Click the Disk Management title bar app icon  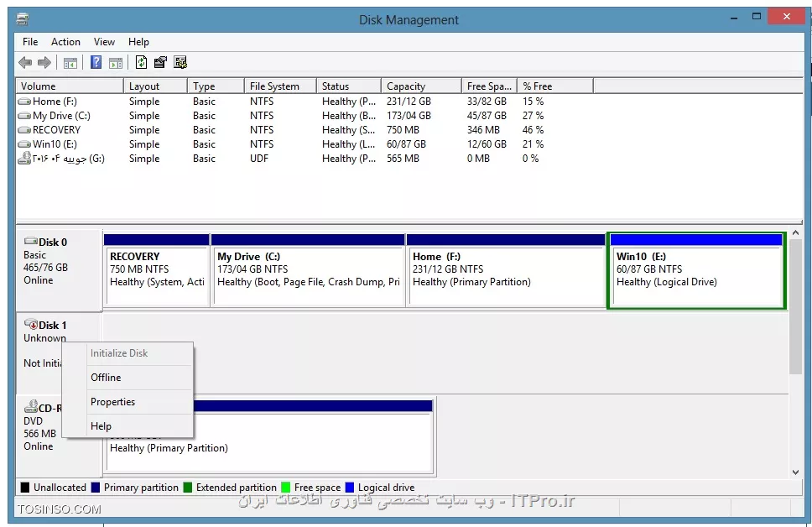(x=23, y=19)
